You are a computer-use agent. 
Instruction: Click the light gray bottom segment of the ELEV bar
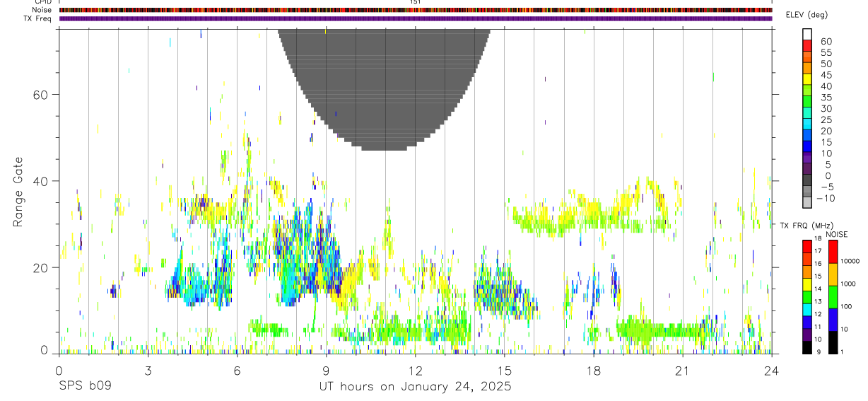[807, 202]
